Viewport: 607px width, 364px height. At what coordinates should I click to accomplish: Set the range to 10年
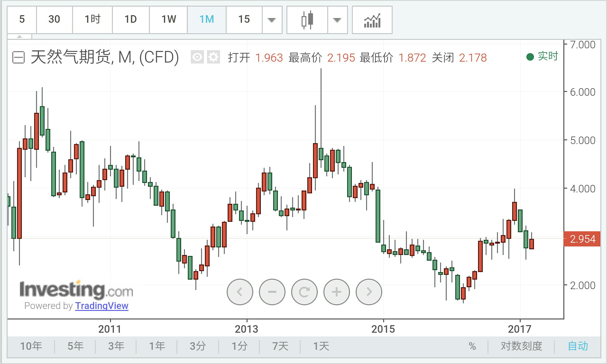click(x=31, y=346)
